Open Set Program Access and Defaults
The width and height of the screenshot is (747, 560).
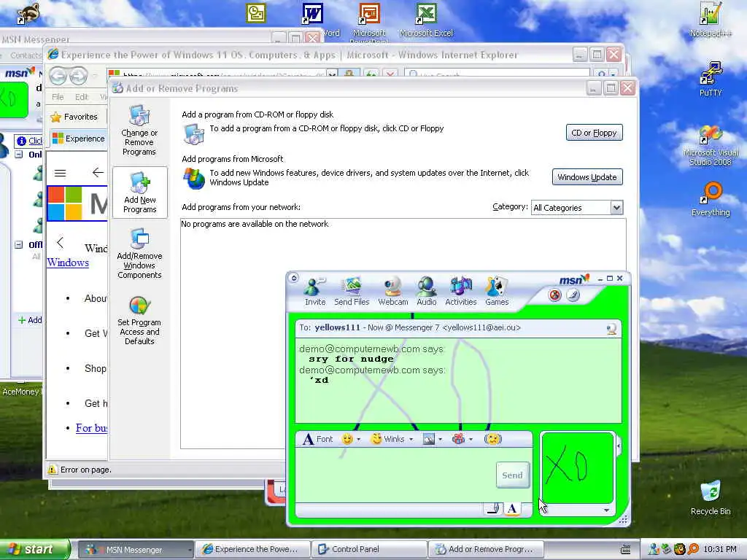click(x=139, y=321)
